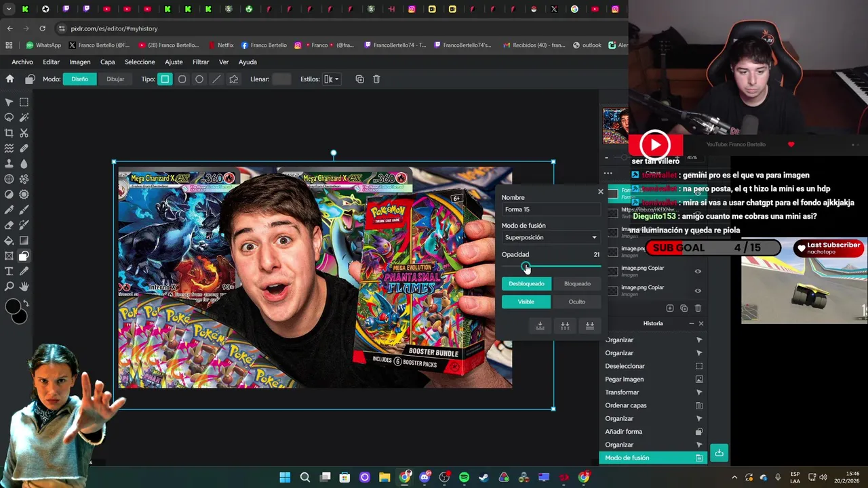Select the Gradient tool
This screenshot has height=488, width=868.
[24, 240]
